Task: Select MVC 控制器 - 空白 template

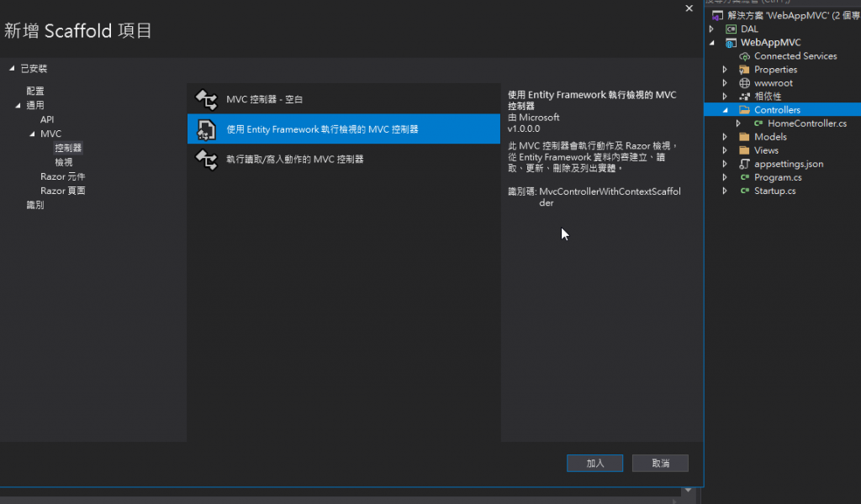Action: point(344,99)
